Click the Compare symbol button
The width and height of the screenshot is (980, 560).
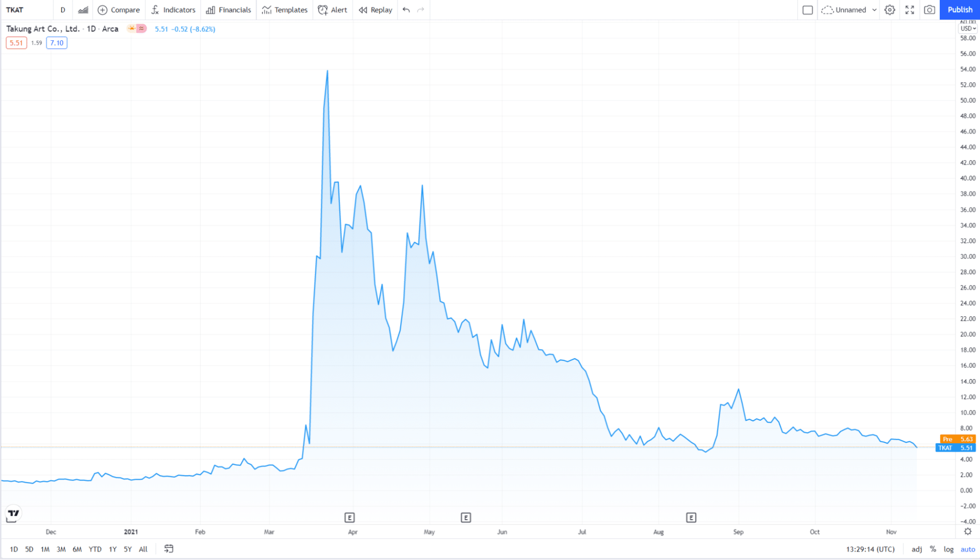[x=119, y=10]
